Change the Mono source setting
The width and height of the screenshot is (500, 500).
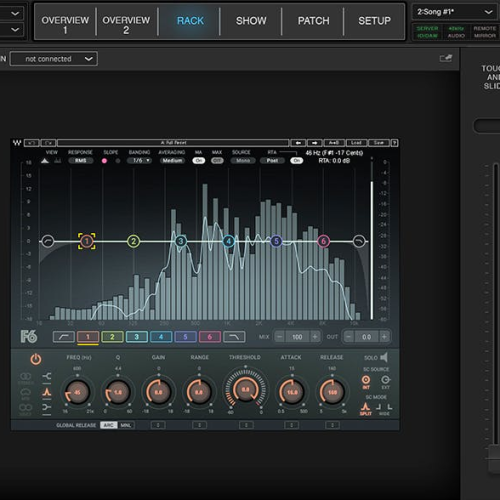243,161
